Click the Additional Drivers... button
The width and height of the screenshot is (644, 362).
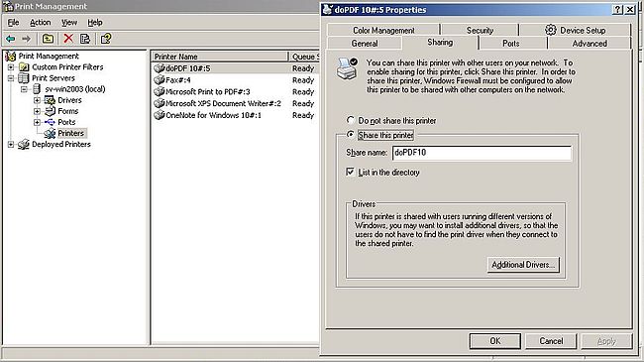[523, 265]
